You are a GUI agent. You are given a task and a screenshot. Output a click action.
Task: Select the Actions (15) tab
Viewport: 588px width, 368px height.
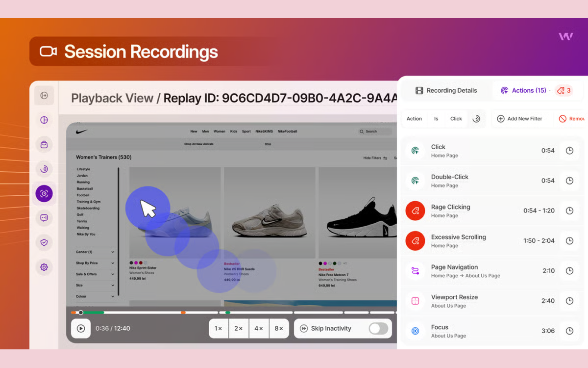coord(523,90)
